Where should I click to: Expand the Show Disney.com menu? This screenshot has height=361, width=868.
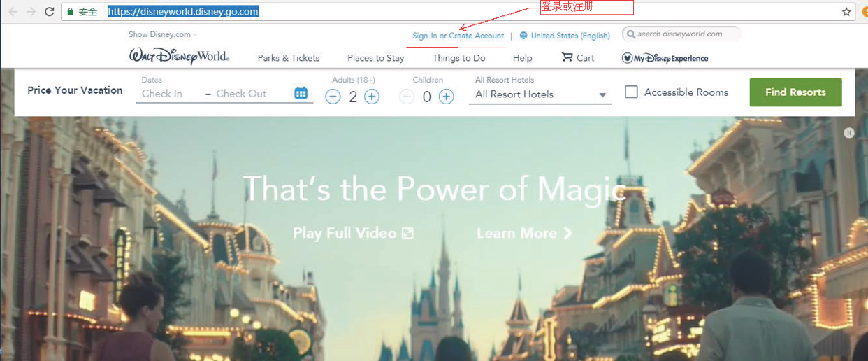point(162,34)
